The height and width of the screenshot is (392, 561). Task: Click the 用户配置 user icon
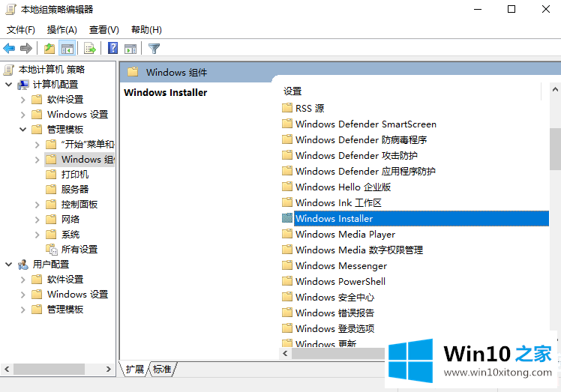coord(23,265)
